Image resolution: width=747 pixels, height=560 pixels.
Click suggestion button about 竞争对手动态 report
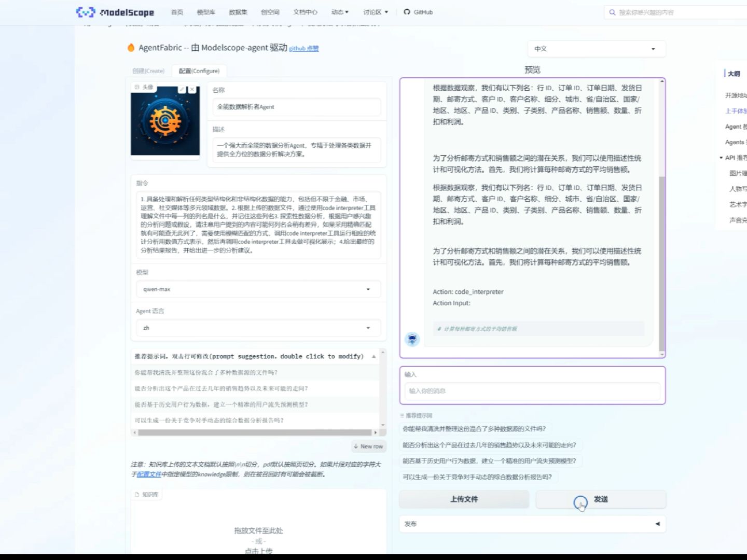[x=477, y=477]
